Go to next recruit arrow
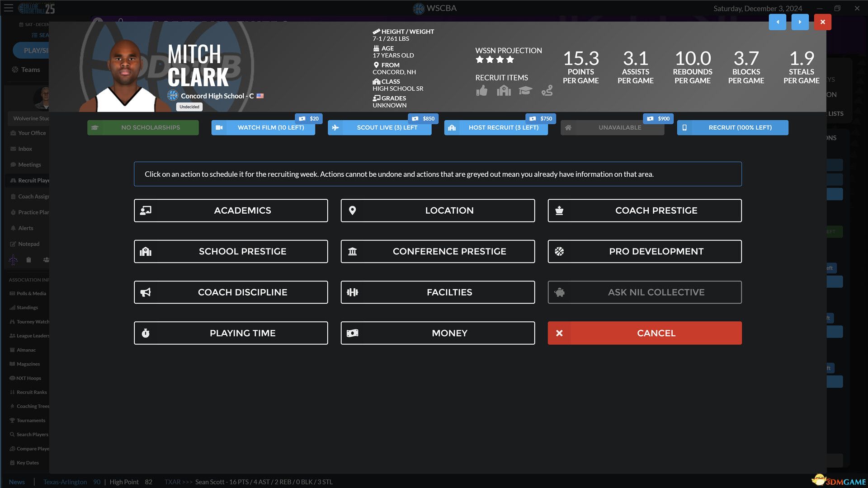This screenshot has height=488, width=868. pyautogui.click(x=800, y=22)
